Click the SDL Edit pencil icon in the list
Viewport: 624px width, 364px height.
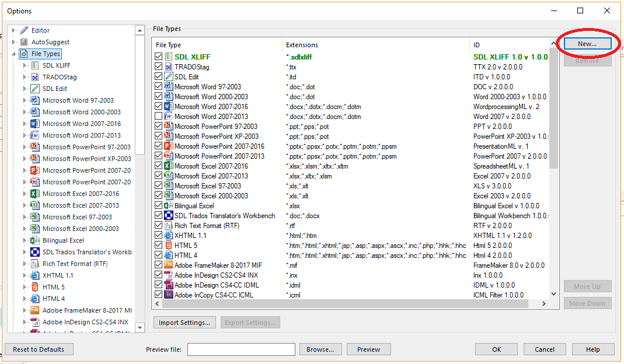[168, 77]
